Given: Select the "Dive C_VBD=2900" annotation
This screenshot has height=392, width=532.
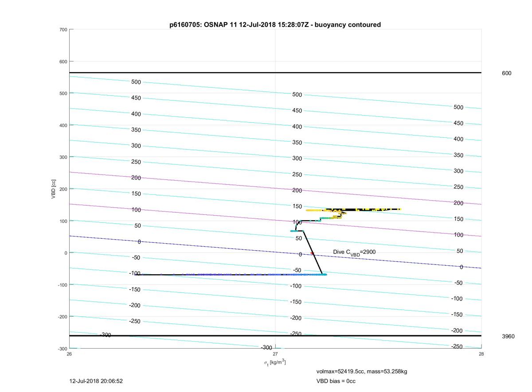Looking at the screenshot, I should tap(355, 252).
